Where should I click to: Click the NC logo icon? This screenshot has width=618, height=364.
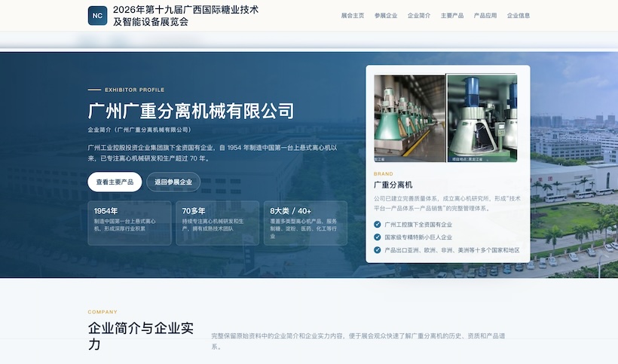[x=97, y=16]
